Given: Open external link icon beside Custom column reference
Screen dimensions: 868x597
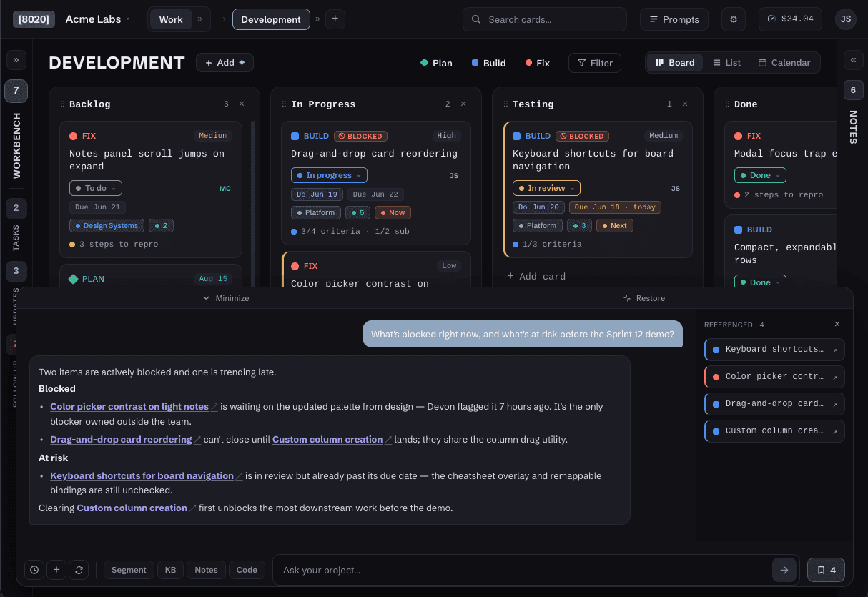Looking at the screenshot, I should point(835,431).
